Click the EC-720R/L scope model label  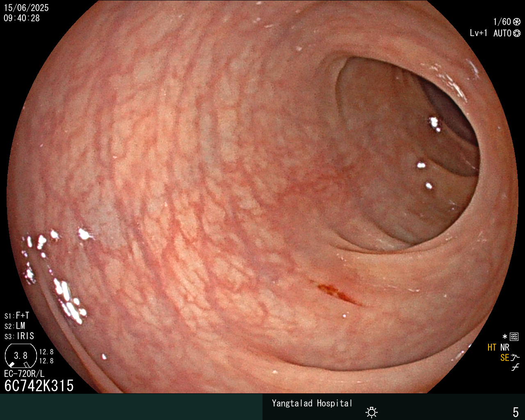pos(24,374)
